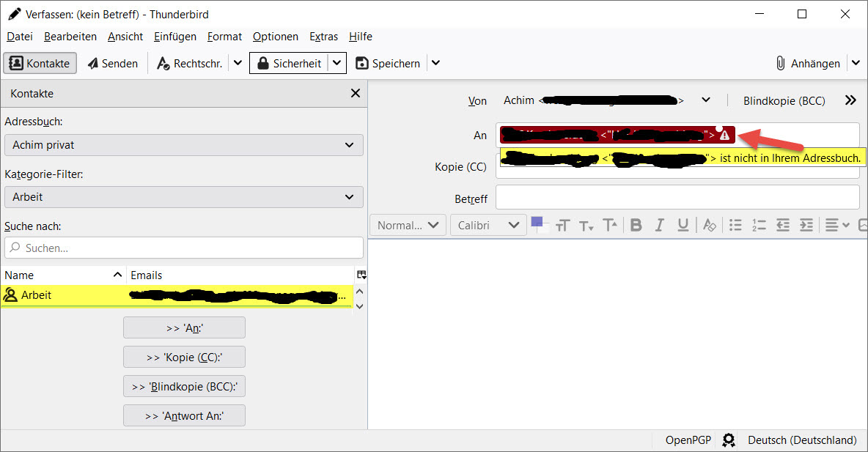Add contact via >> 'Kopie (CC):' button

pos(184,357)
